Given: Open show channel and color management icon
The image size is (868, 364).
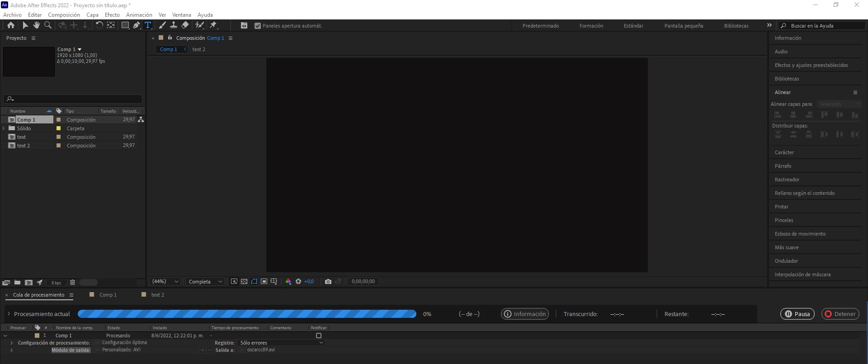Looking at the screenshot, I should tap(288, 281).
